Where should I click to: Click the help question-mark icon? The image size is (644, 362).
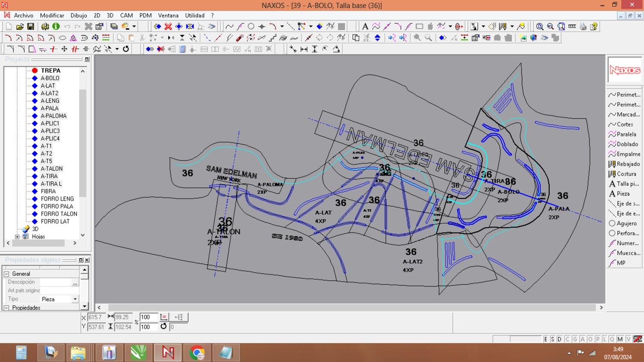[x=594, y=27]
